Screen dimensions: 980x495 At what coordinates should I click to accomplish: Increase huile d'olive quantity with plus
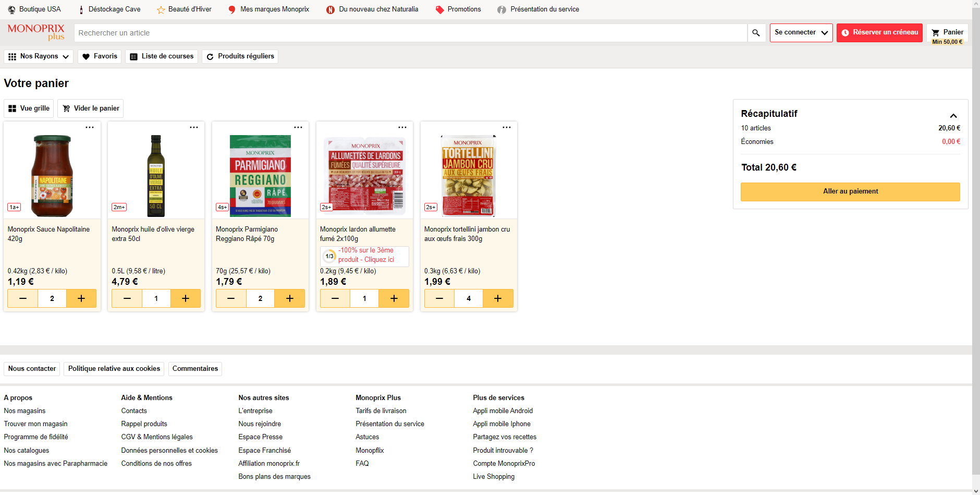pyautogui.click(x=186, y=298)
